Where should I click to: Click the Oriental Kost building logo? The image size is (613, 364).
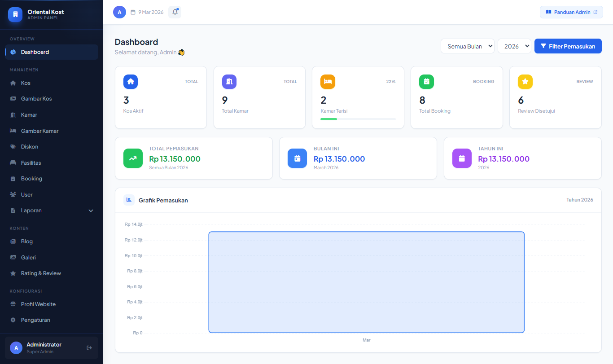tap(15, 14)
